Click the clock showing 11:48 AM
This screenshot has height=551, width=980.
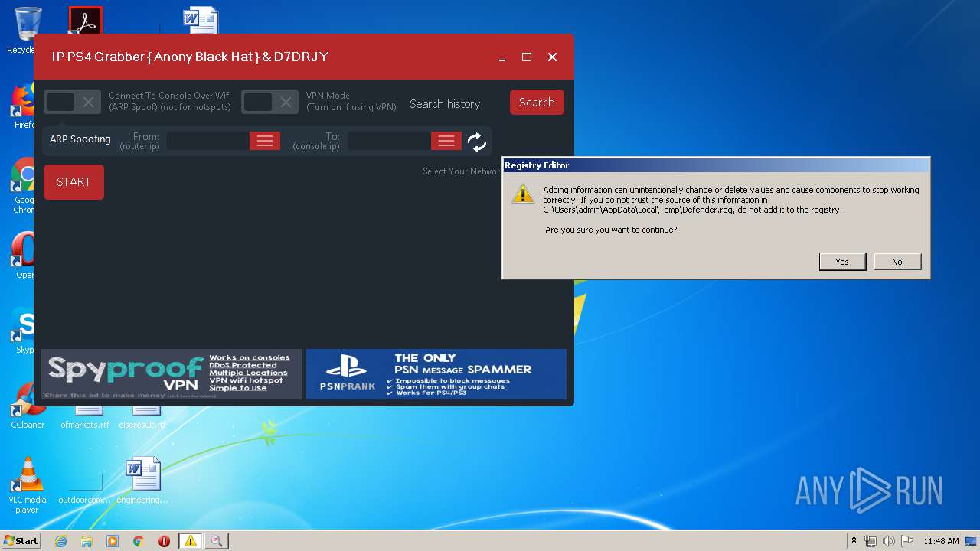click(941, 541)
